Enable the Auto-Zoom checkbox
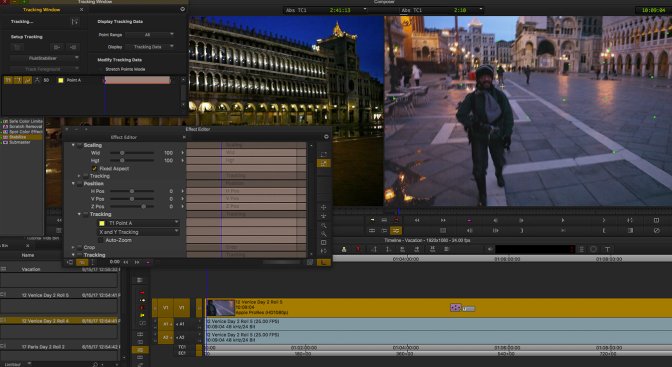 (101, 240)
